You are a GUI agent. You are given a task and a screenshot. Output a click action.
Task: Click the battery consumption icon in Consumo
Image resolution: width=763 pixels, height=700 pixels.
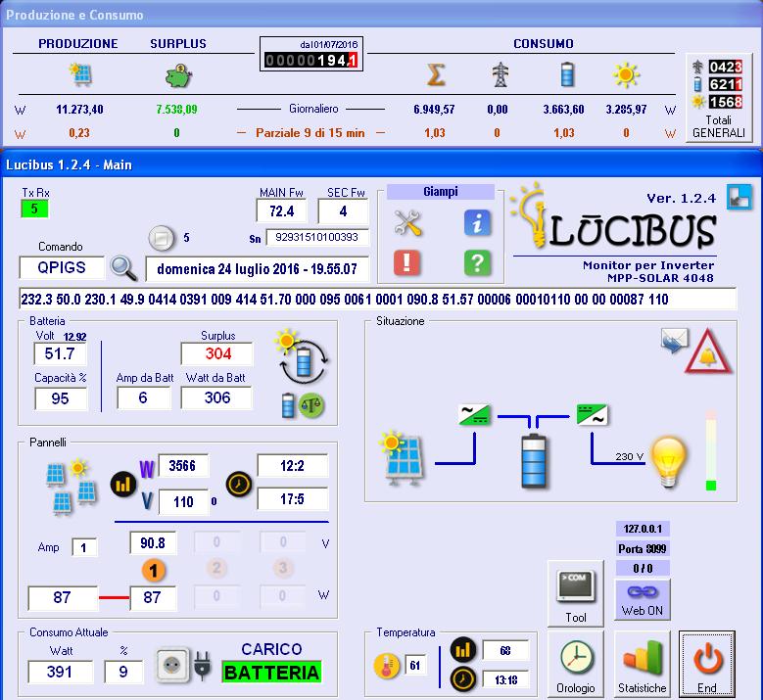click(x=567, y=75)
